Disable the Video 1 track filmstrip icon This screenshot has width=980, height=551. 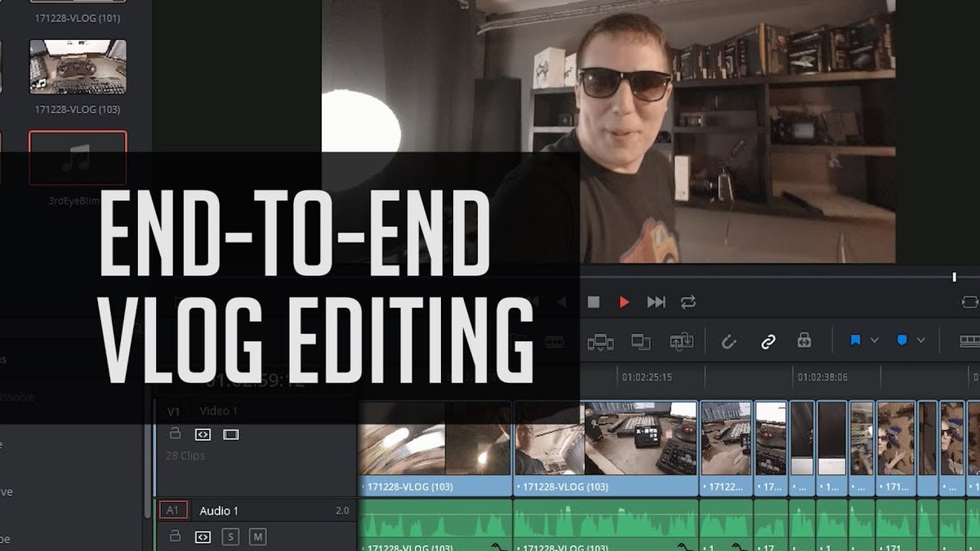pos(231,434)
